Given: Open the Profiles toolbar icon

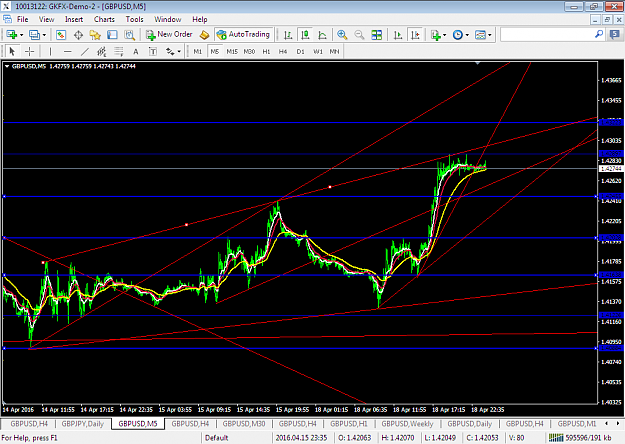Looking at the screenshot, I should tap(34, 35).
